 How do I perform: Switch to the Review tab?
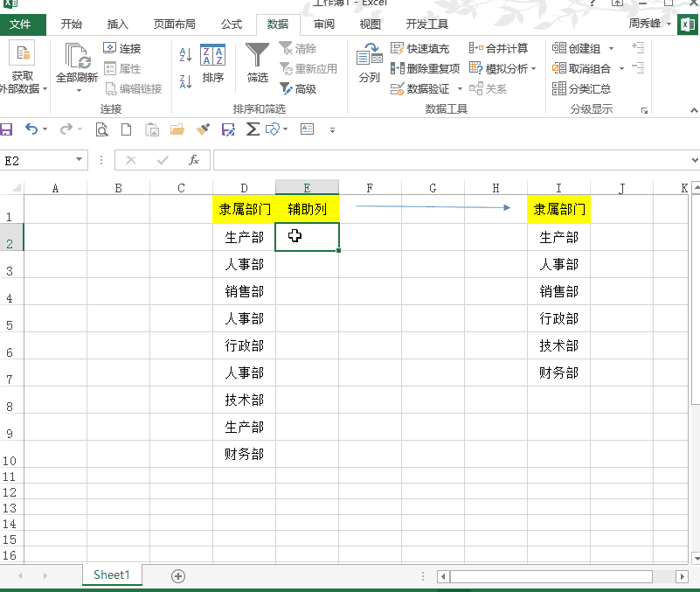(323, 24)
